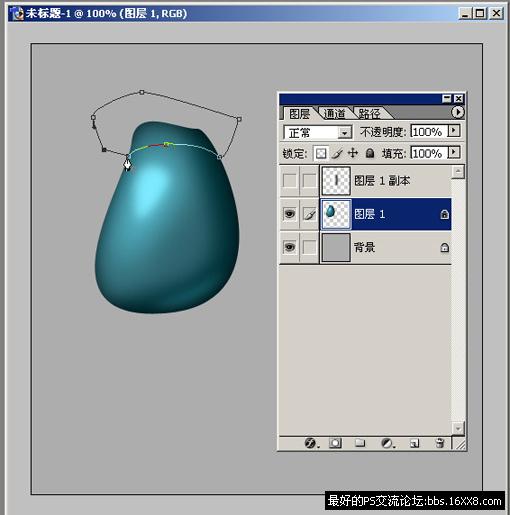510x515 pixels.
Task: Enable lock image pixels brush icon
Action: pyautogui.click(x=338, y=153)
